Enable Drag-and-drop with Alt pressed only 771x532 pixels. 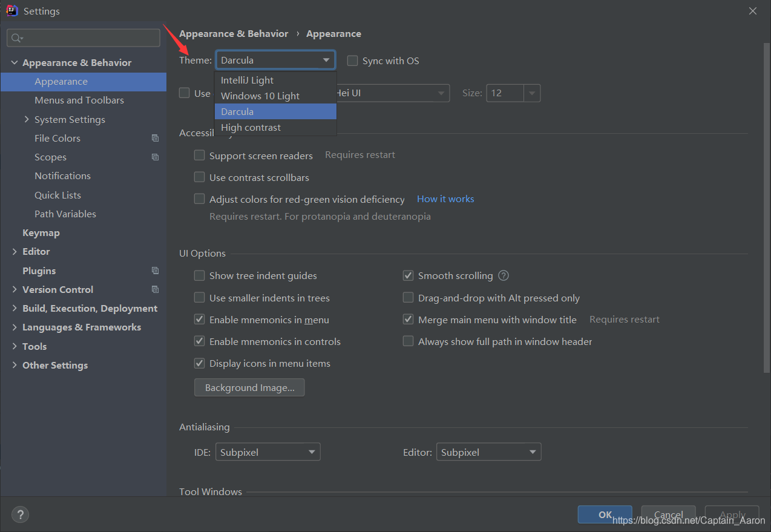(408, 298)
